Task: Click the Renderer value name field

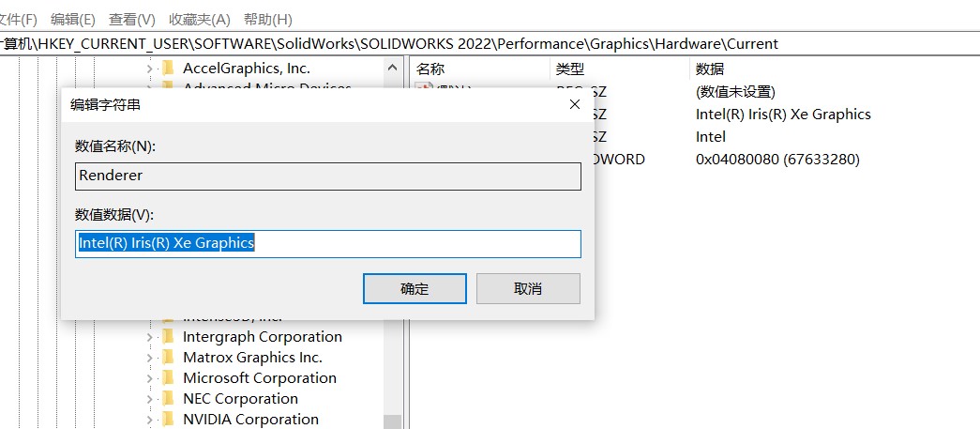Action: [328, 176]
